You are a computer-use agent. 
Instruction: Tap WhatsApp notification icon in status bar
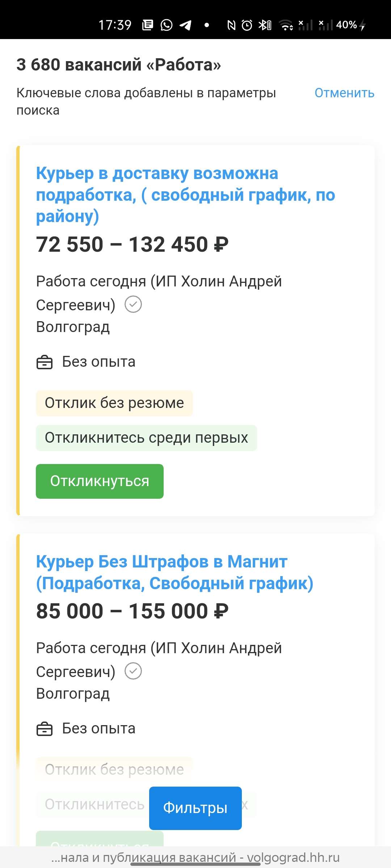pos(167,25)
